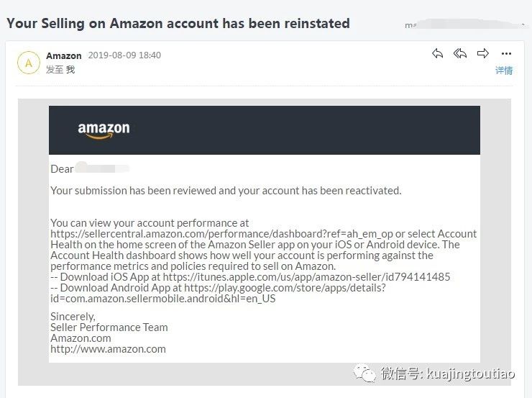Click the sender name Amazon
Image resolution: width=532 pixels, height=398 pixels.
[x=63, y=55]
